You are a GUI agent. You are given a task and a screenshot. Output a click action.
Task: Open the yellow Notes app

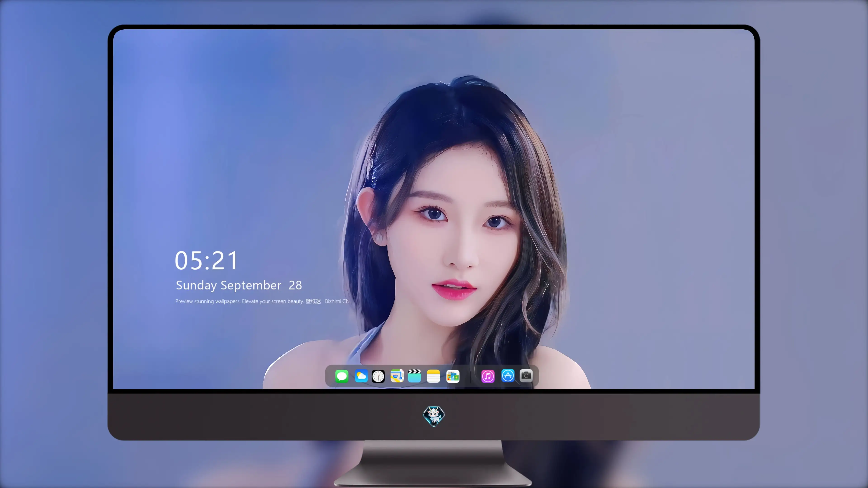coord(433,376)
